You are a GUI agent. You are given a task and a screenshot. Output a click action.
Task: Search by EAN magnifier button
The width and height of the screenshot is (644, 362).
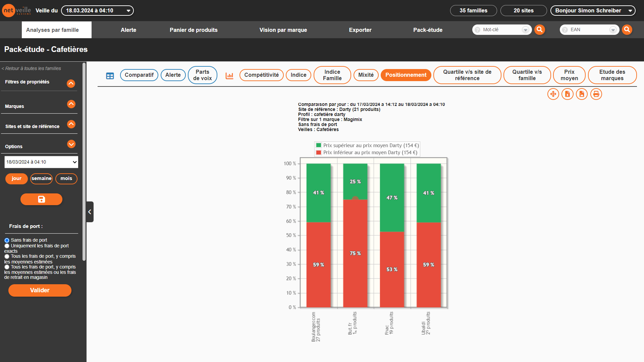(x=627, y=29)
